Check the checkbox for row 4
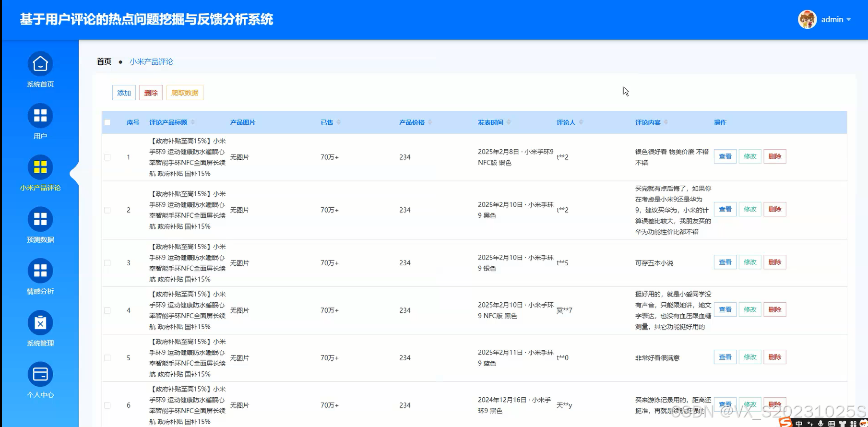Viewport: 868px width, 427px height. pos(107,310)
